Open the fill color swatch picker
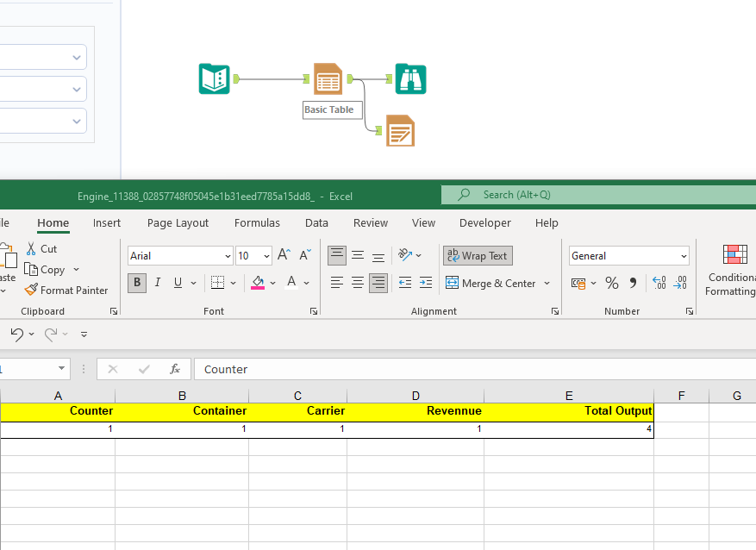 pyautogui.click(x=272, y=283)
